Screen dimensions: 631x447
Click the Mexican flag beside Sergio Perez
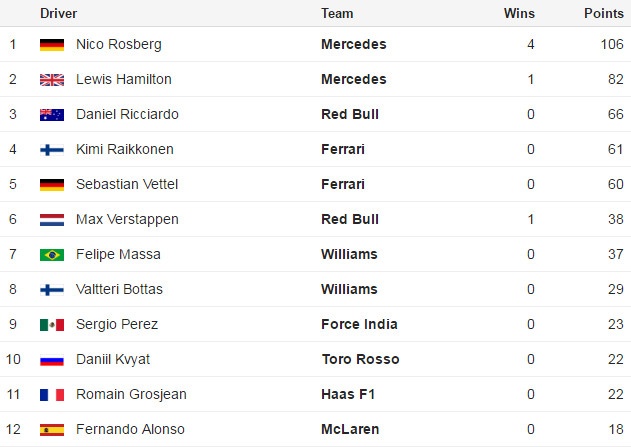[x=52, y=325]
